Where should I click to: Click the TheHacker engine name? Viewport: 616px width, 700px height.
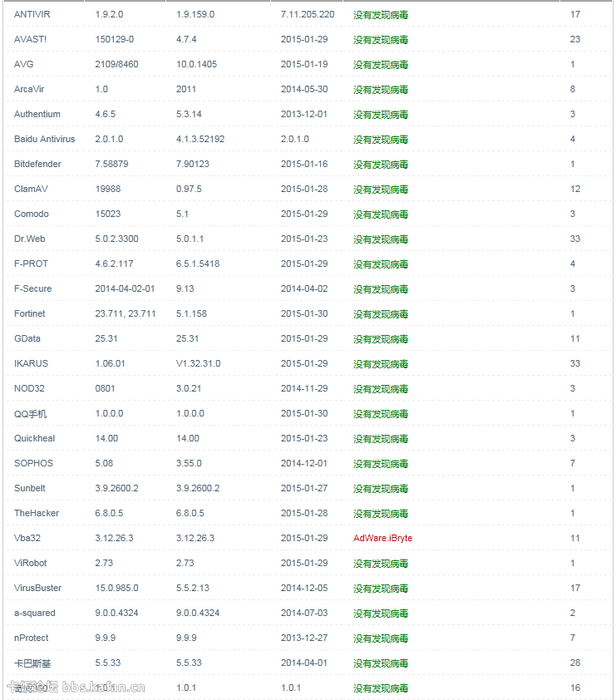pos(36,514)
